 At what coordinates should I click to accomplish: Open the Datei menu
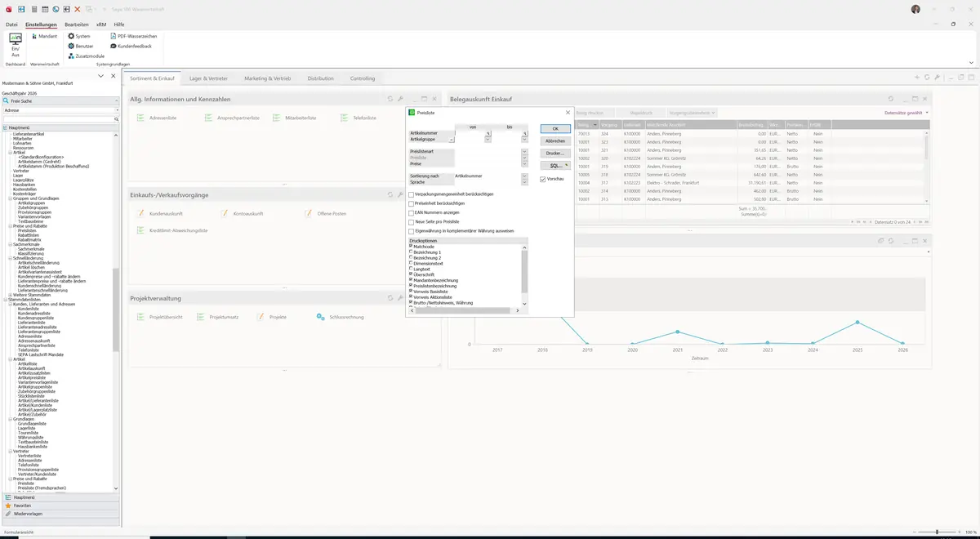pos(11,25)
